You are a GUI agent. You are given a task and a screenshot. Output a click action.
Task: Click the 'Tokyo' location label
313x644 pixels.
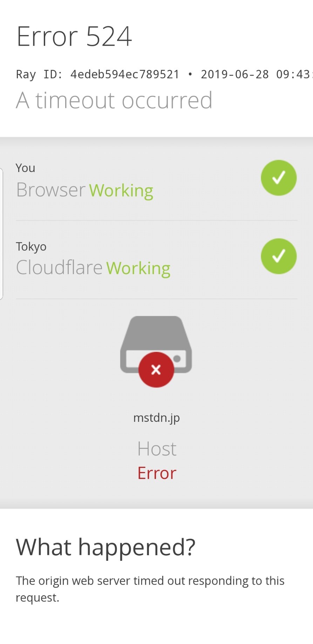pos(31,247)
